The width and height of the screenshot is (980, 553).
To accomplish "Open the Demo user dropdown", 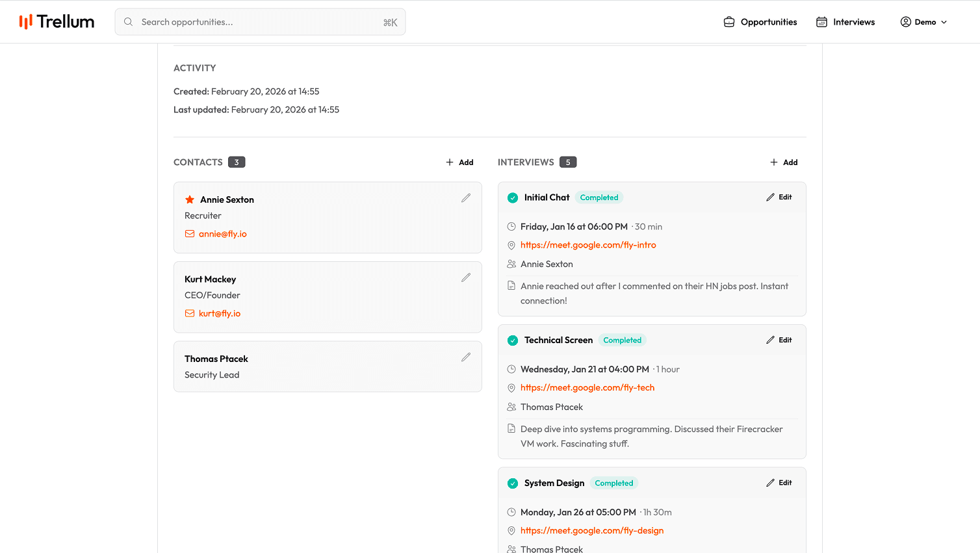I will coord(923,22).
